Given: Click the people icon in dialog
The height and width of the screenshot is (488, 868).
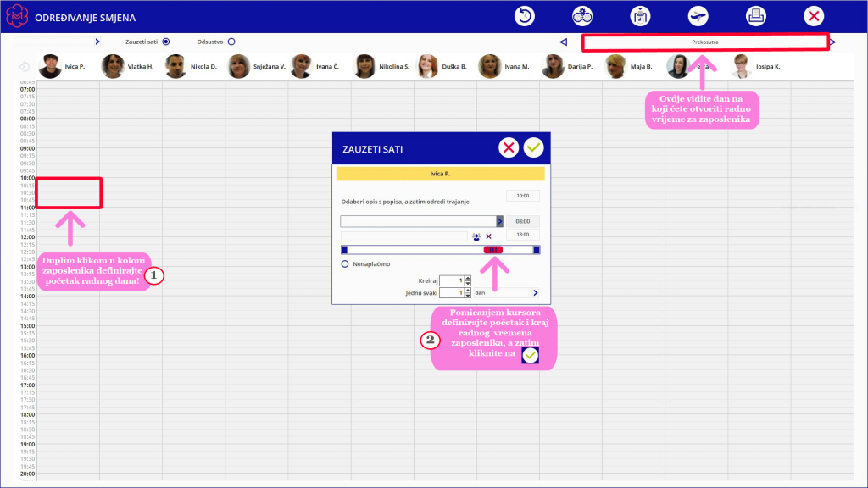Looking at the screenshot, I should point(476,237).
